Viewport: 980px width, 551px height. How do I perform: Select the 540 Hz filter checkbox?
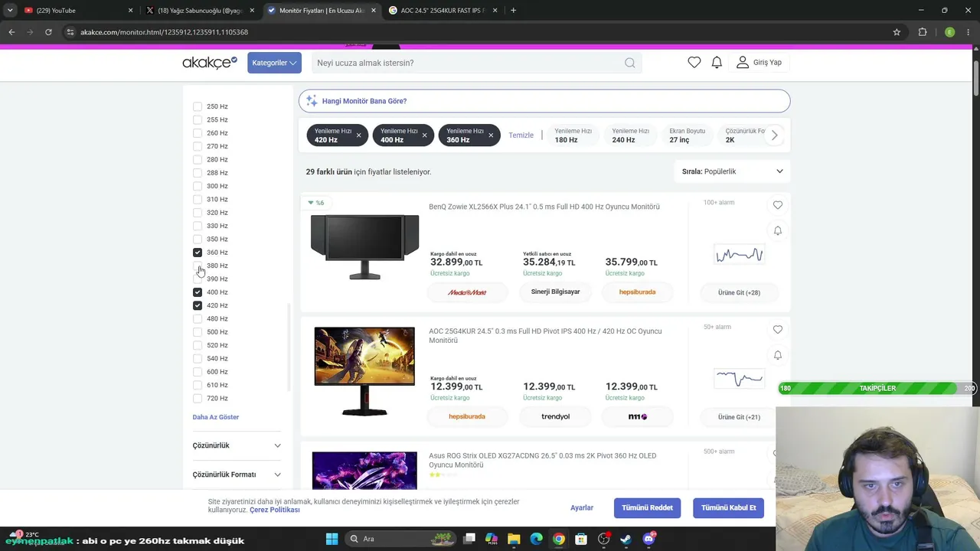click(x=198, y=358)
